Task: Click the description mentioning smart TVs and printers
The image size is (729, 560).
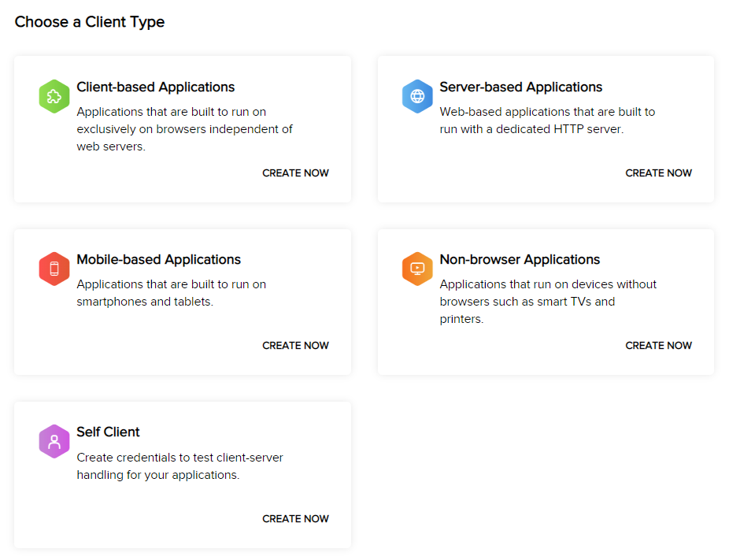Action: (x=547, y=302)
